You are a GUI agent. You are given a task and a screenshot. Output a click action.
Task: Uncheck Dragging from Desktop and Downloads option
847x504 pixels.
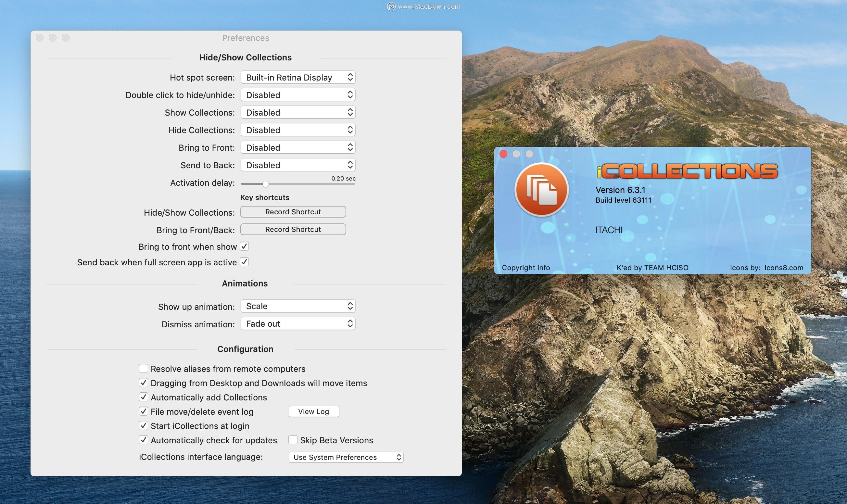[143, 383]
